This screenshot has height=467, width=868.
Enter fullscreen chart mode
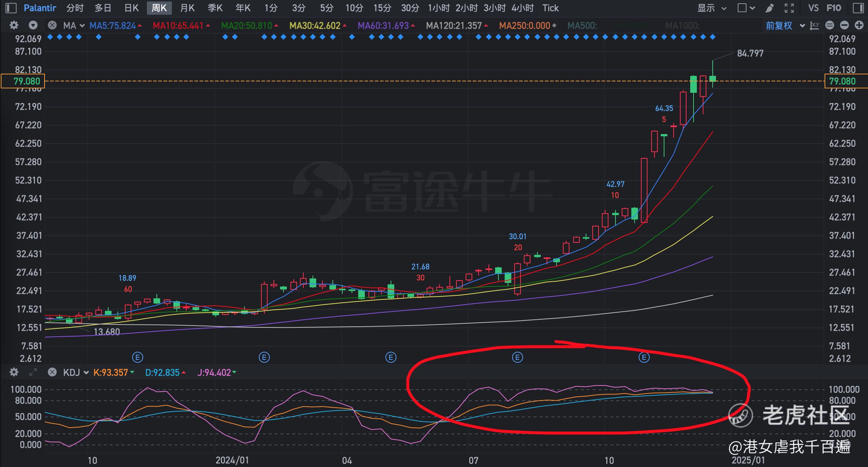coord(789,8)
